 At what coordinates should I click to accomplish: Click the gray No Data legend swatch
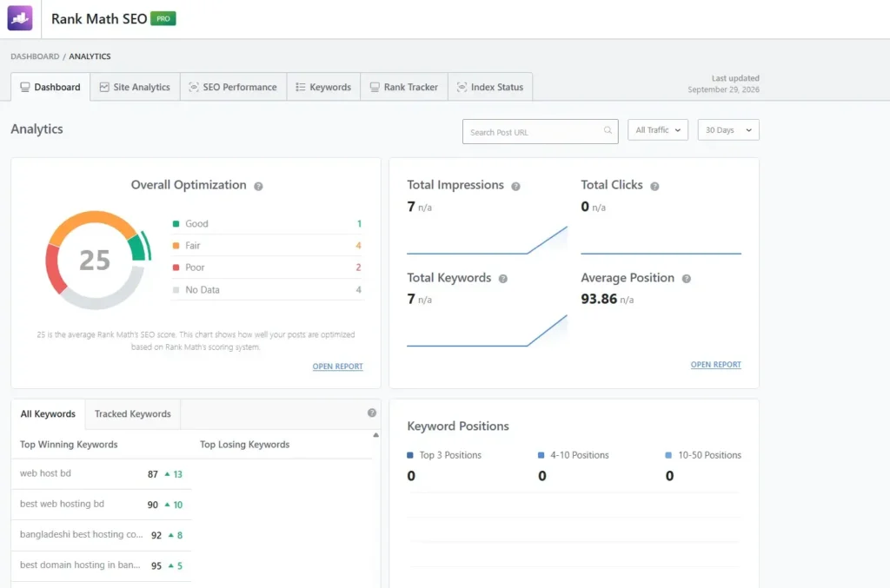tap(176, 290)
